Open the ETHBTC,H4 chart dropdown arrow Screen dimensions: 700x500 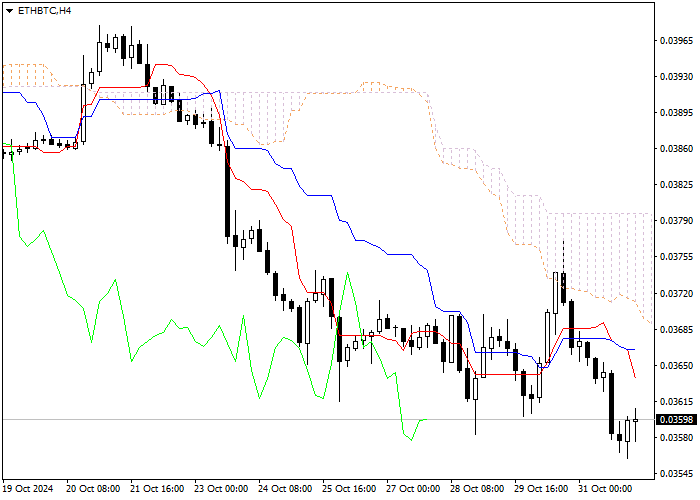point(9,11)
